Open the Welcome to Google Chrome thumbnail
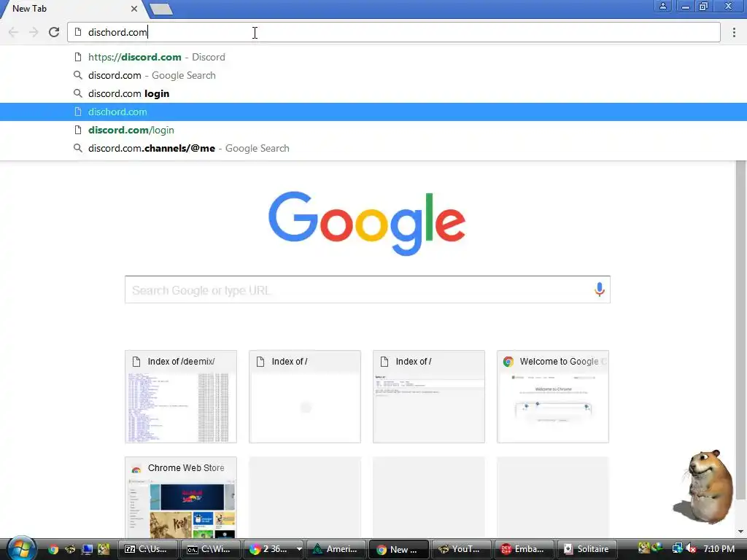 (x=553, y=397)
